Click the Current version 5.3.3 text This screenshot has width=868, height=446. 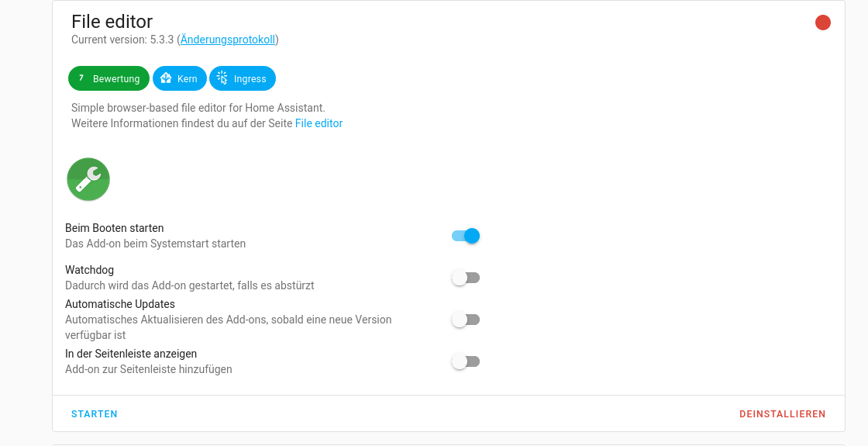pyautogui.click(x=122, y=40)
